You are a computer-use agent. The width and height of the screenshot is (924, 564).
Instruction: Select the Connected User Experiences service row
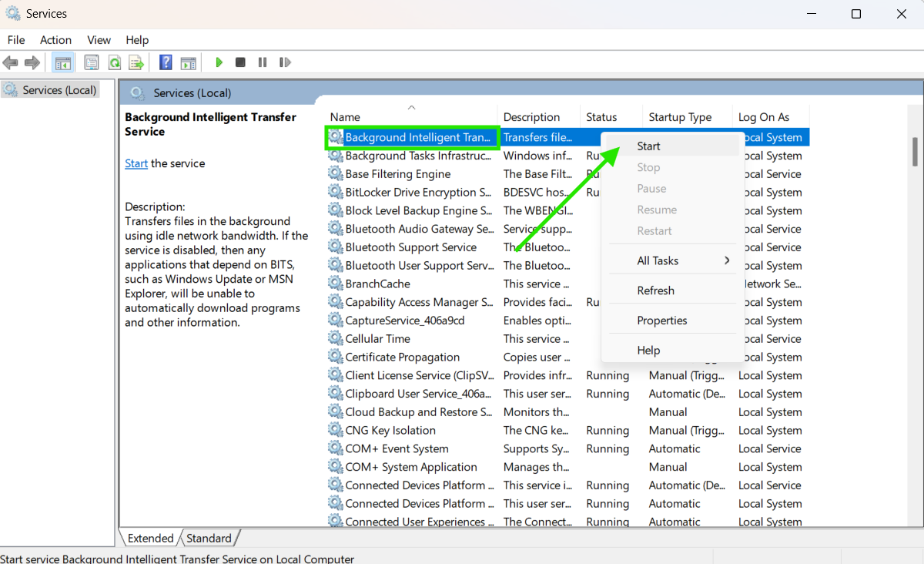coord(567,522)
